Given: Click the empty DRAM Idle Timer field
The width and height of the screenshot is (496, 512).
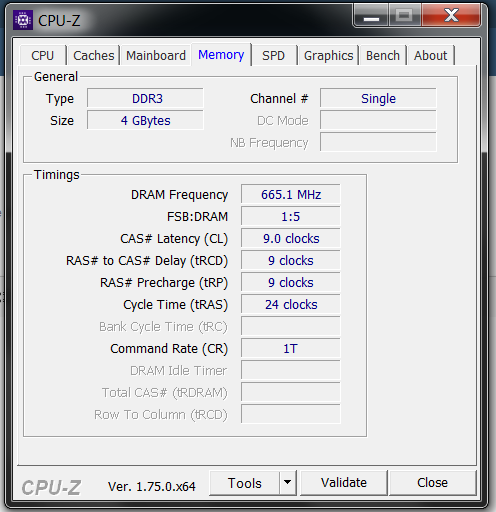Looking at the screenshot, I should 291,370.
